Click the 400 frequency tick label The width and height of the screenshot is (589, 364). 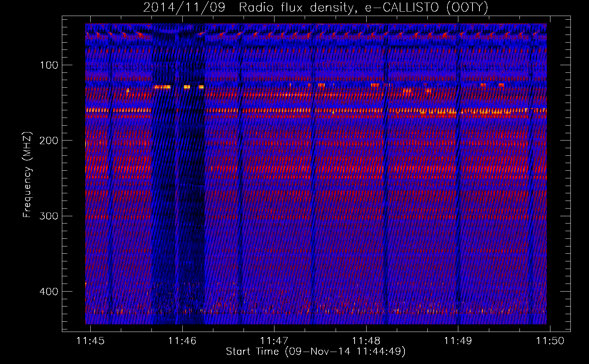pyautogui.click(x=48, y=292)
